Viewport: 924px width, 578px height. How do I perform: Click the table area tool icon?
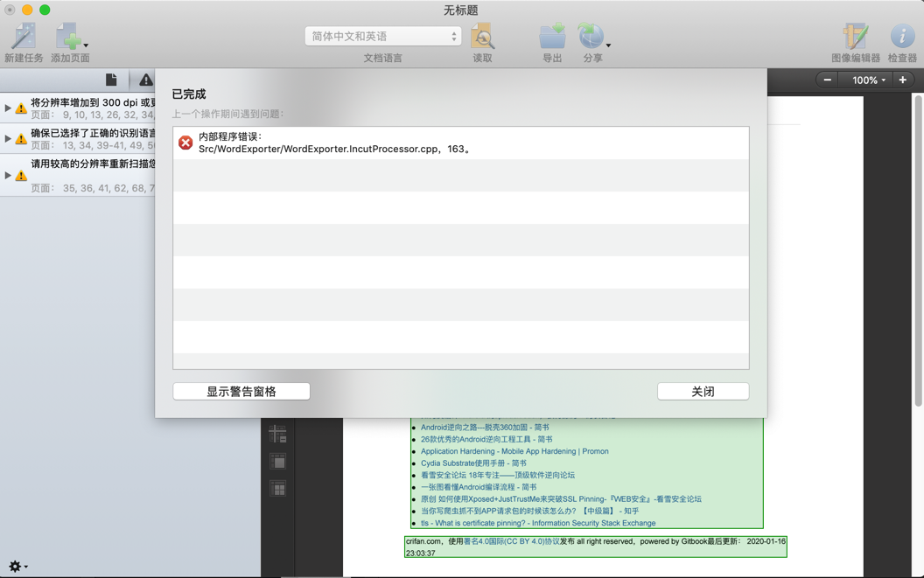[277, 434]
